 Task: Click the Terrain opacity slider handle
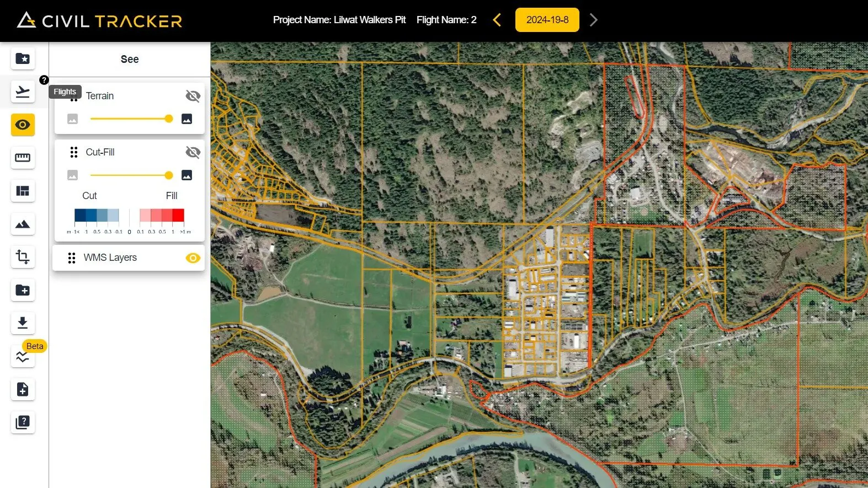(169, 119)
